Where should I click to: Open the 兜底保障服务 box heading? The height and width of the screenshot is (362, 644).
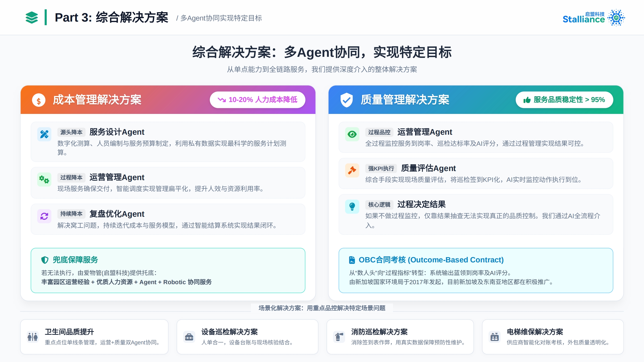coord(75,260)
